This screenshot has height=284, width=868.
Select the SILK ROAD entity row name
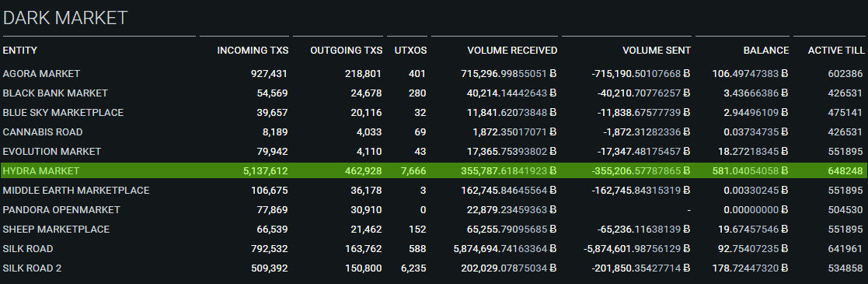28,248
